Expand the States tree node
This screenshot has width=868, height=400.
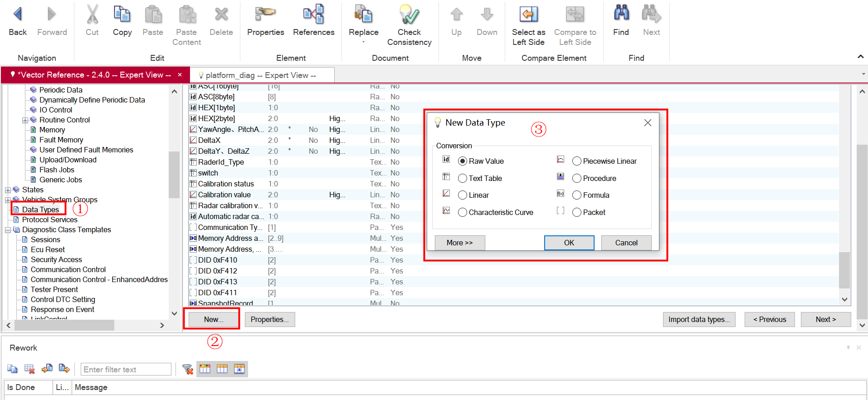click(8, 190)
